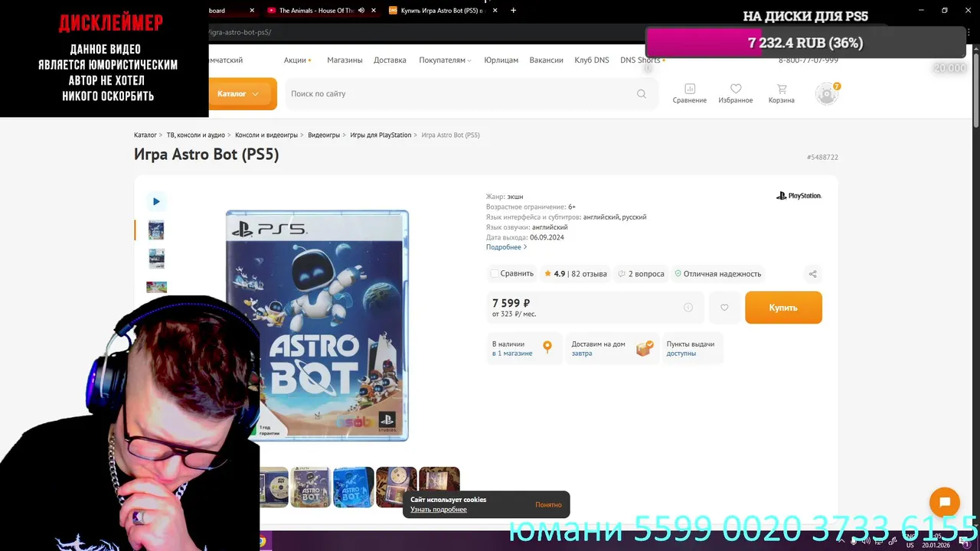980x551 pixels.
Task: Click the search magnifier icon in search bar
Action: tap(641, 94)
